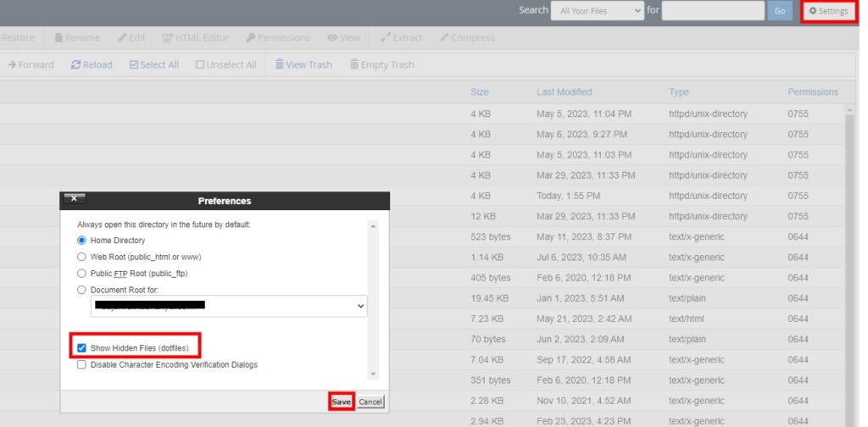The image size is (868, 427).
Task: Open the HTML Editor tool
Action: tap(196, 37)
